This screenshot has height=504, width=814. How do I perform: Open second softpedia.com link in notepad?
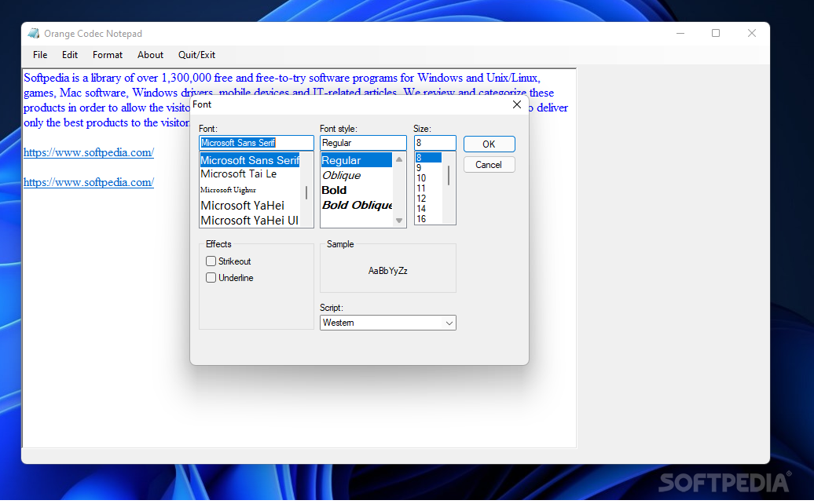89,182
